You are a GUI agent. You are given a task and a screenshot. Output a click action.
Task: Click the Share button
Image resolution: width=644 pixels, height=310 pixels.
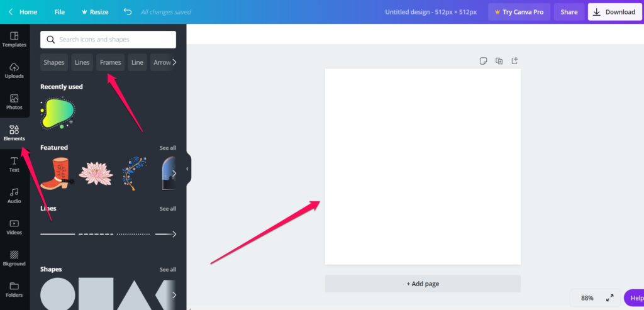click(x=569, y=12)
